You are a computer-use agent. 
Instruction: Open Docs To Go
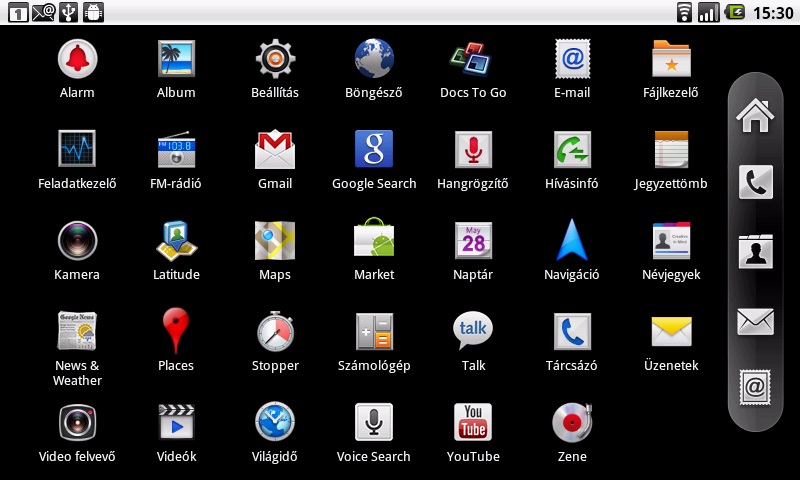[x=473, y=60]
